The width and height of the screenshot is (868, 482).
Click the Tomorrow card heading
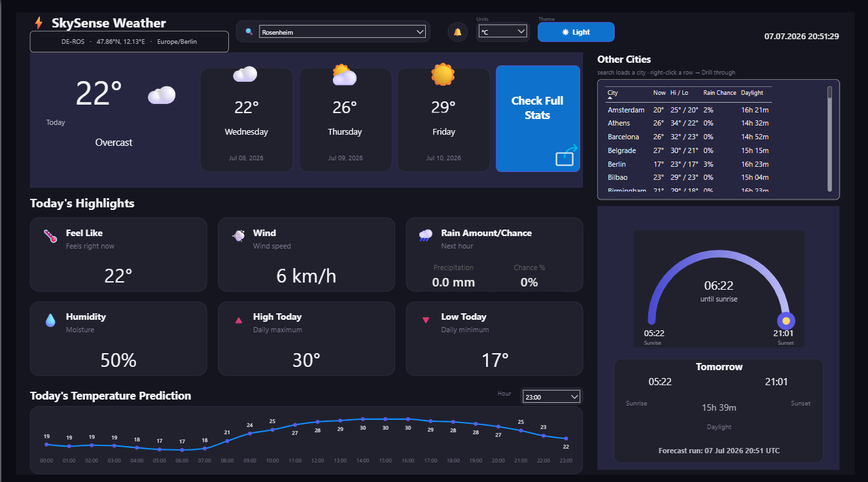719,367
